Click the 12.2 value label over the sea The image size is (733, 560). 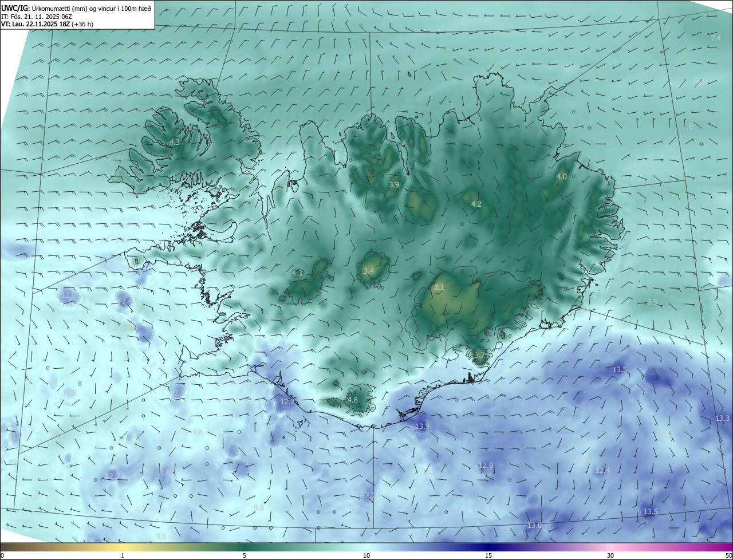tap(369, 495)
